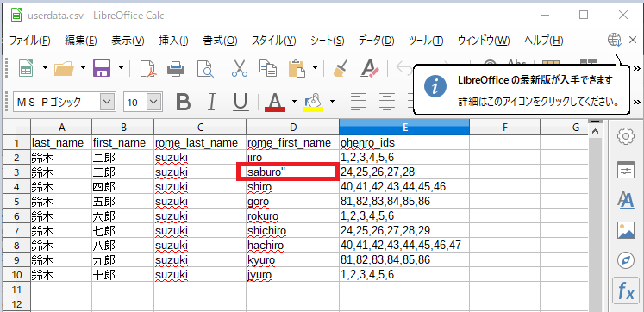Select row 3 header
The width and height of the screenshot is (644, 312).
click(16, 172)
